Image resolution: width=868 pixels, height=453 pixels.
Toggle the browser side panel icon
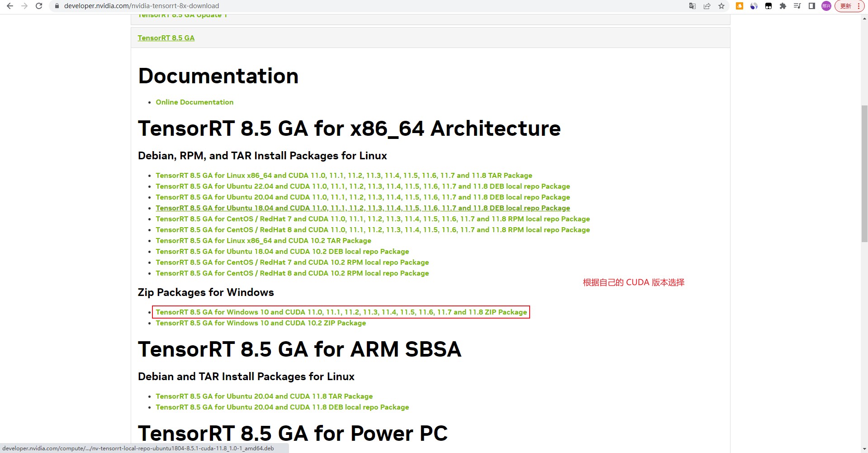click(x=812, y=6)
